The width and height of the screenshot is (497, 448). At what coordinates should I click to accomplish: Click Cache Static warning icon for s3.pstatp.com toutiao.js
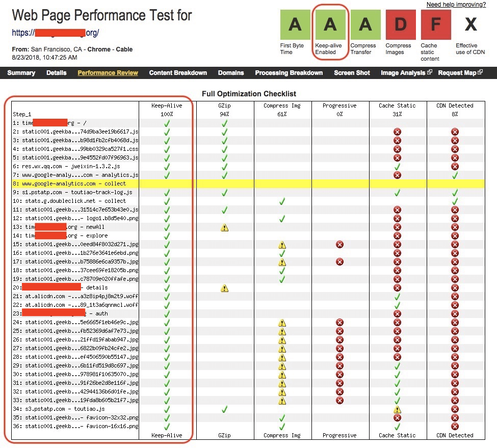click(398, 409)
